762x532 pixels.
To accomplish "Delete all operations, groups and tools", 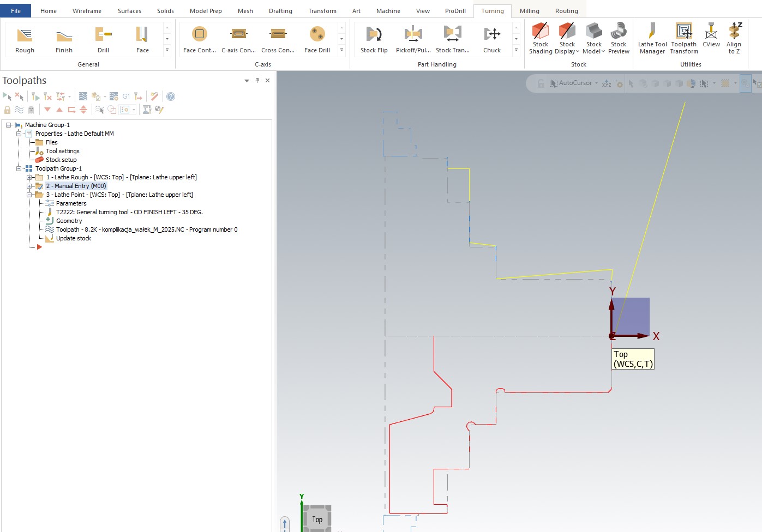I will 154,96.
